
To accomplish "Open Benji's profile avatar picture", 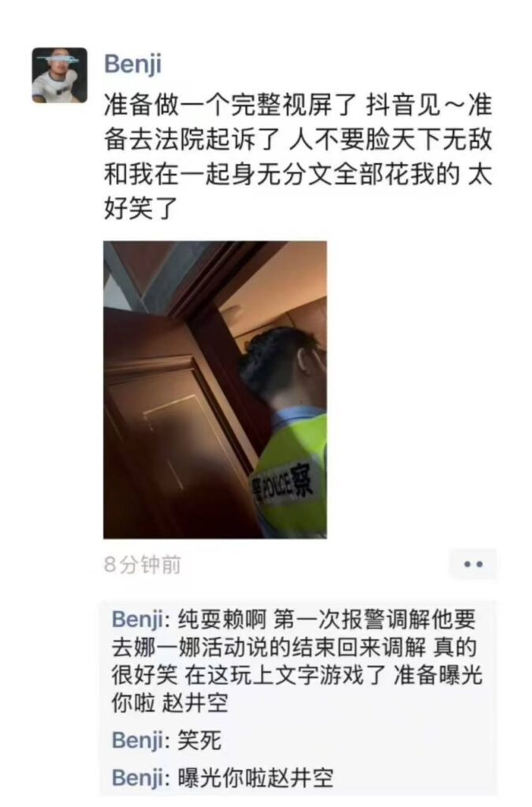I will pos(60,75).
